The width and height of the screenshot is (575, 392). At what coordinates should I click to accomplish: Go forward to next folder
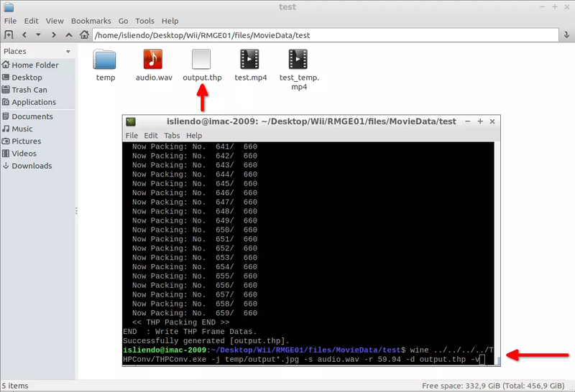tap(55, 34)
